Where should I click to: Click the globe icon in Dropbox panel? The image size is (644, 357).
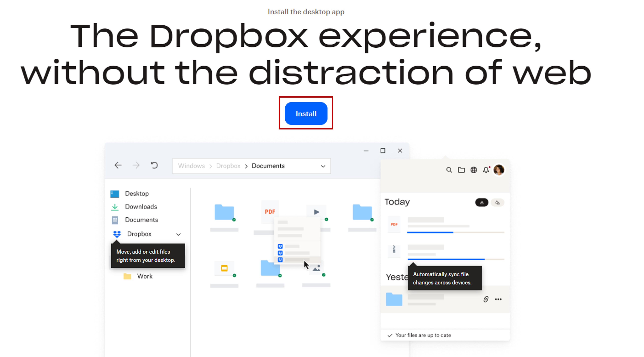[473, 170]
